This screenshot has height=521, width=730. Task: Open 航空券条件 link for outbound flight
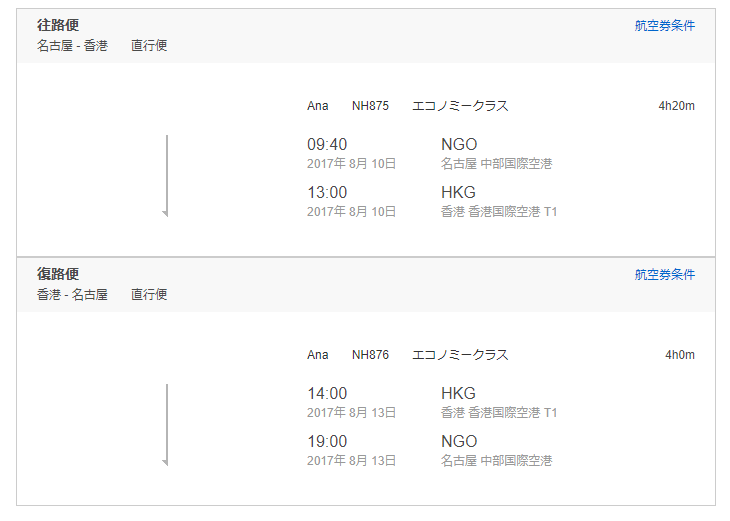tap(664, 26)
